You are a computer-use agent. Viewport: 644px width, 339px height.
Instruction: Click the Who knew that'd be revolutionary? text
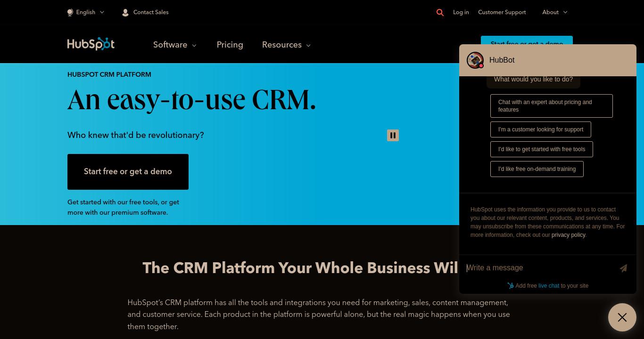click(136, 135)
